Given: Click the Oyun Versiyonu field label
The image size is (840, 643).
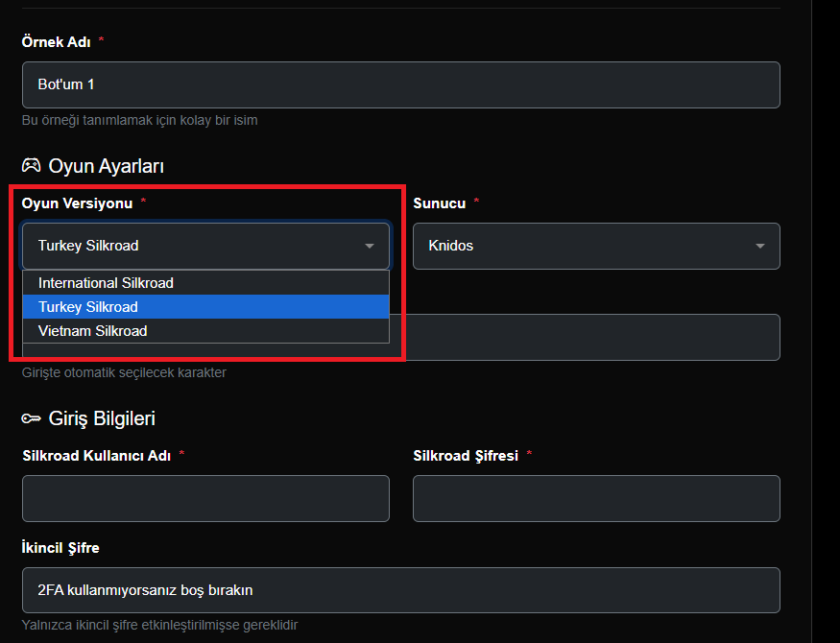Looking at the screenshot, I should pyautogui.click(x=78, y=202).
